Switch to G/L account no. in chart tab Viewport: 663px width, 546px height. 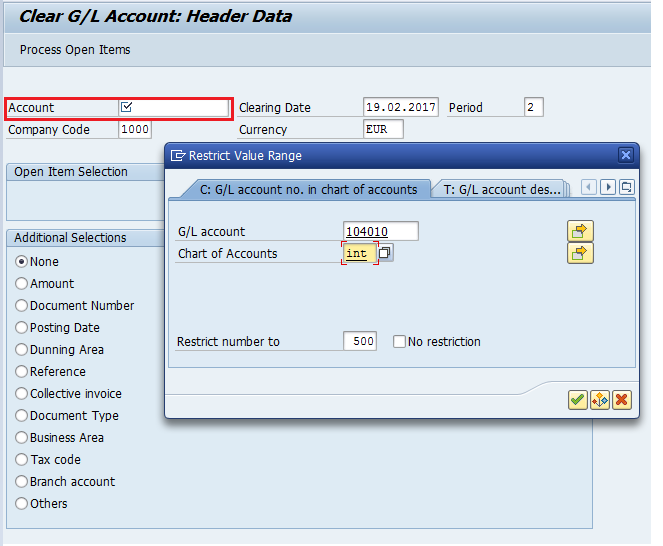[x=308, y=189]
